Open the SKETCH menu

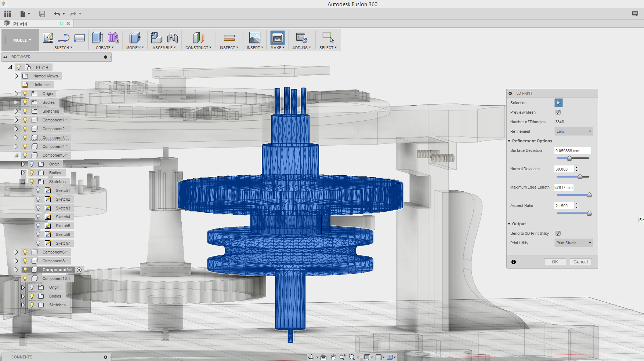63,48
